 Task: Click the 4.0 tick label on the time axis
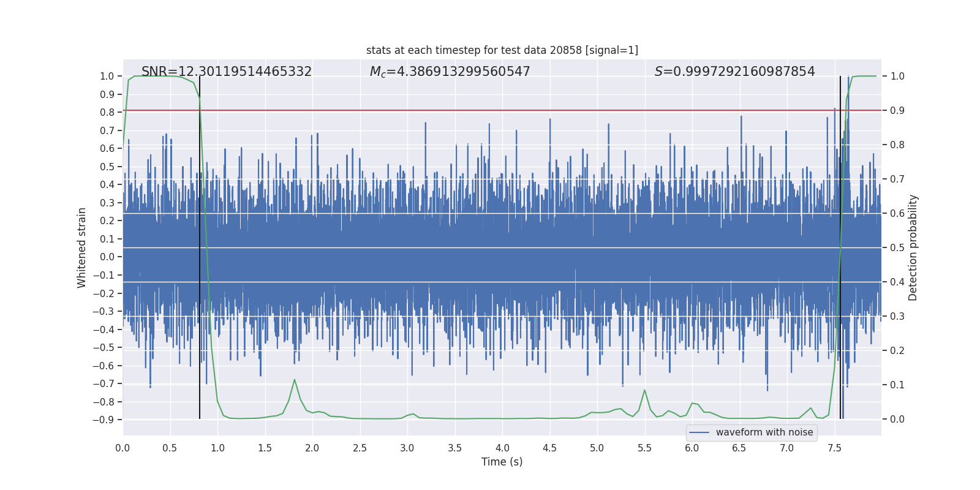(502, 448)
